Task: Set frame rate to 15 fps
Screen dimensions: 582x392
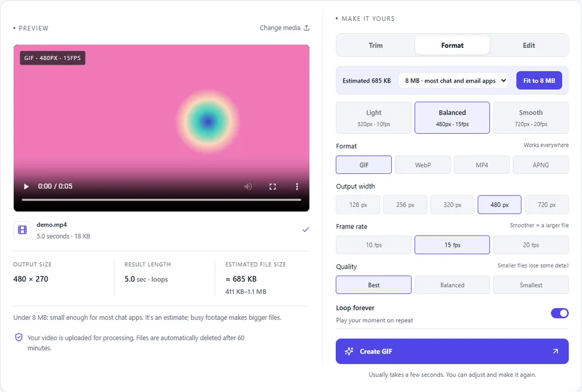Action: pyautogui.click(x=452, y=245)
